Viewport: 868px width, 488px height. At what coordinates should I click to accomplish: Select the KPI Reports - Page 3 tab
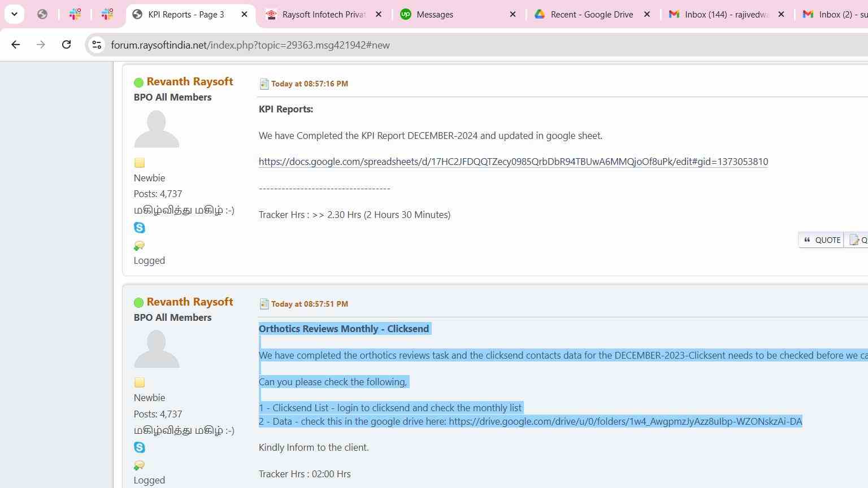pyautogui.click(x=186, y=15)
